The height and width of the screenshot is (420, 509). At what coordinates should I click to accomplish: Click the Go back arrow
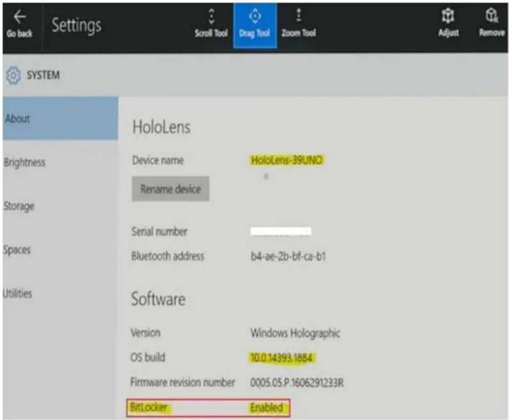coord(20,17)
